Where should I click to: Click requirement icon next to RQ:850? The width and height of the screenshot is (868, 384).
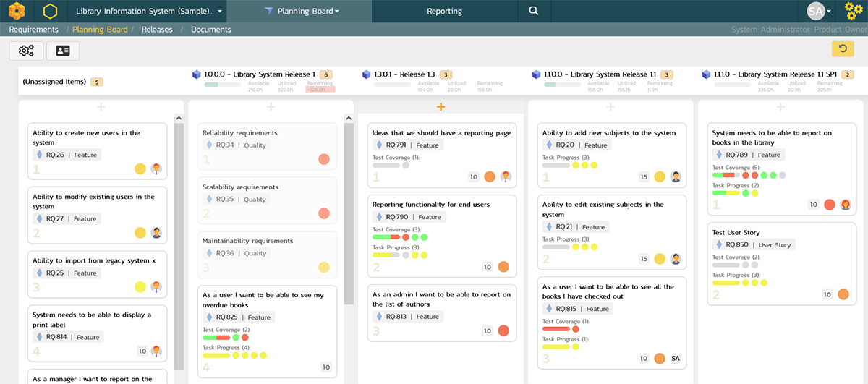pyautogui.click(x=720, y=244)
